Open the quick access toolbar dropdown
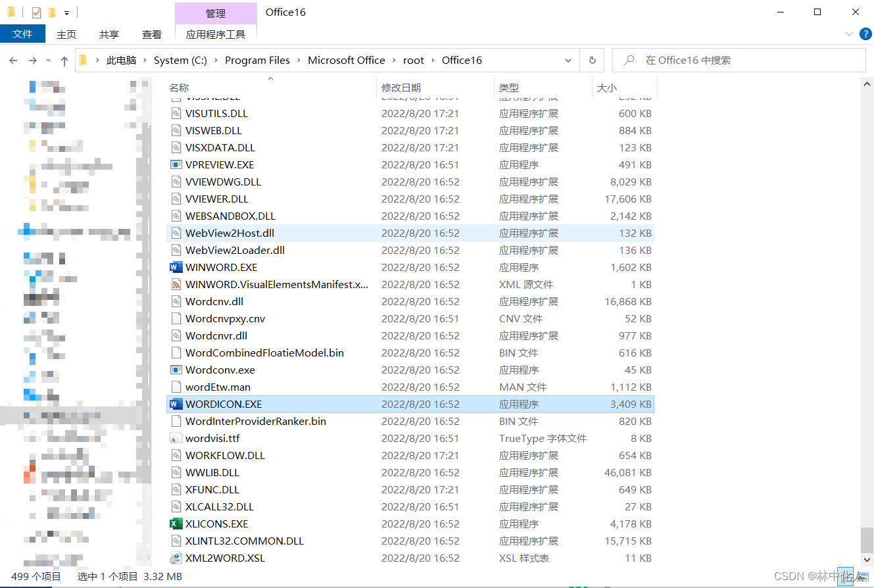 coord(66,12)
